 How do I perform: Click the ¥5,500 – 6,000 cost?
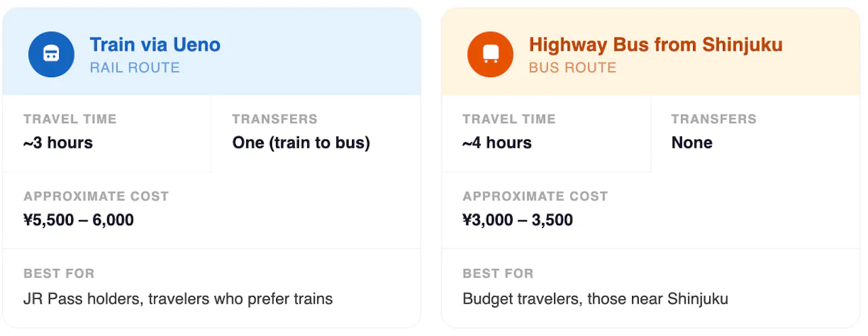(79, 220)
